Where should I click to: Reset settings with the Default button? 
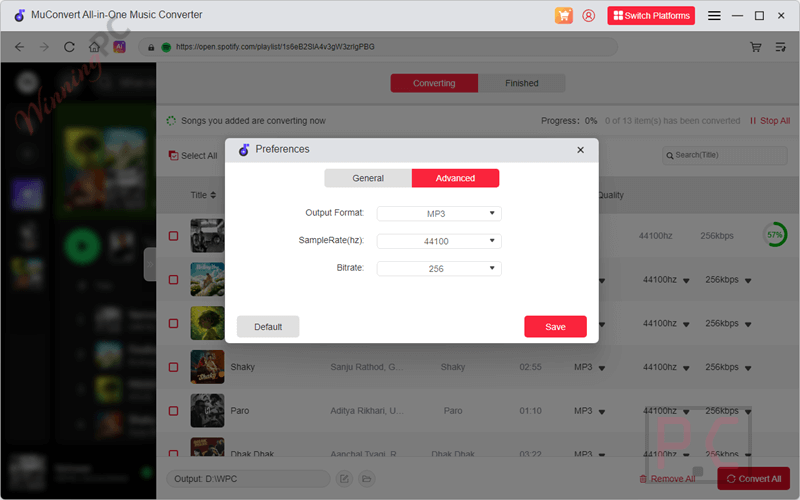pos(268,327)
